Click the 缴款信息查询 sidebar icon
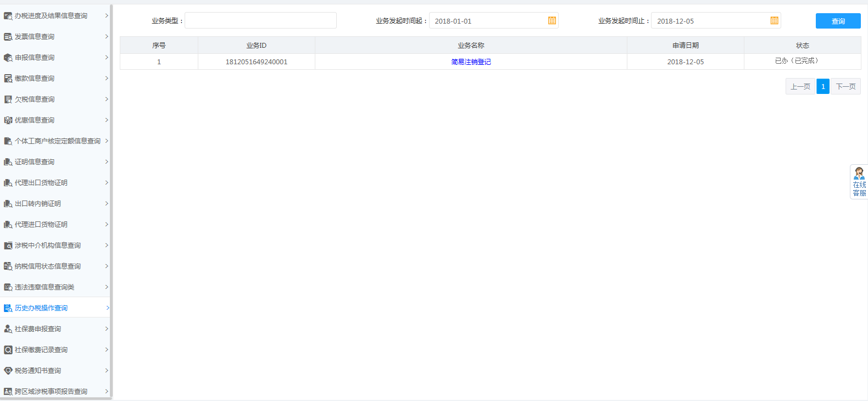Image resolution: width=868 pixels, height=401 pixels. pyautogui.click(x=8, y=79)
